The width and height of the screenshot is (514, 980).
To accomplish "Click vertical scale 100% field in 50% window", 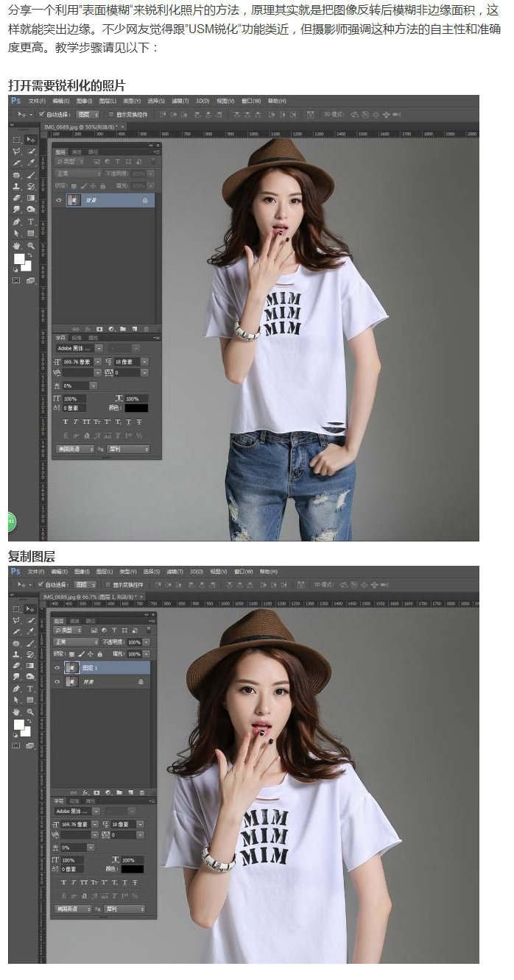I will click(x=74, y=399).
